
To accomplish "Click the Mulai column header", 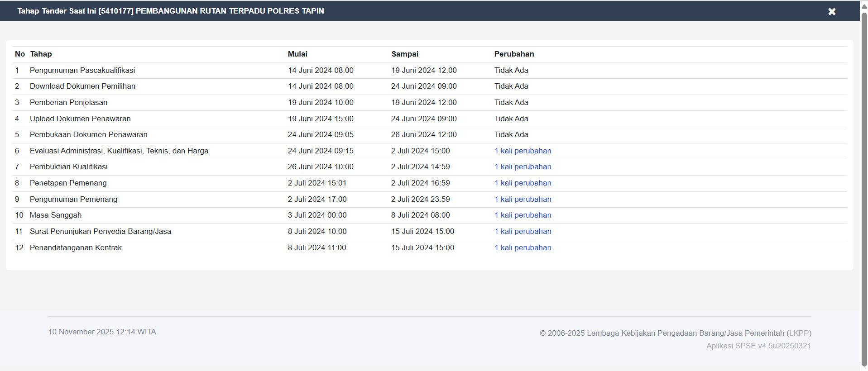I will [297, 54].
